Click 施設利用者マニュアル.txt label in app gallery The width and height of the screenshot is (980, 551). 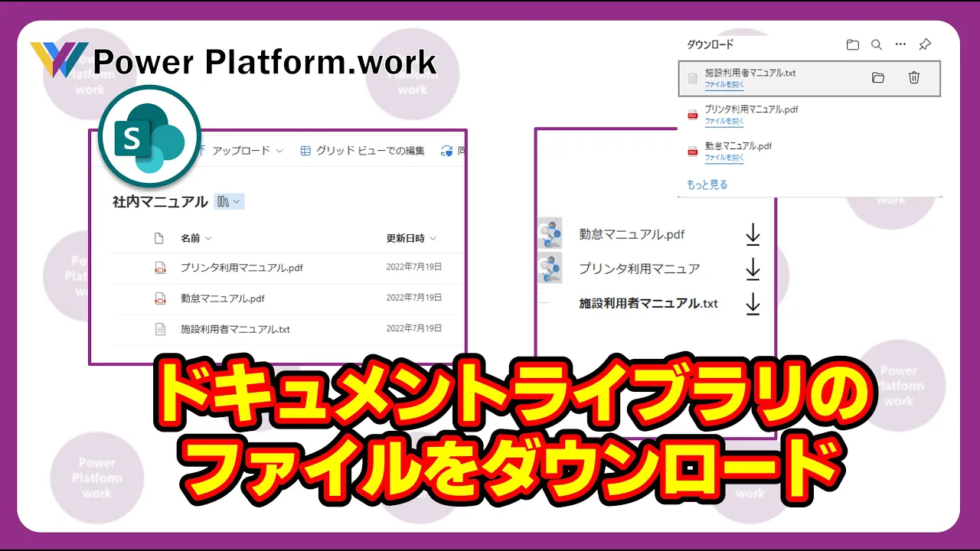coord(648,304)
